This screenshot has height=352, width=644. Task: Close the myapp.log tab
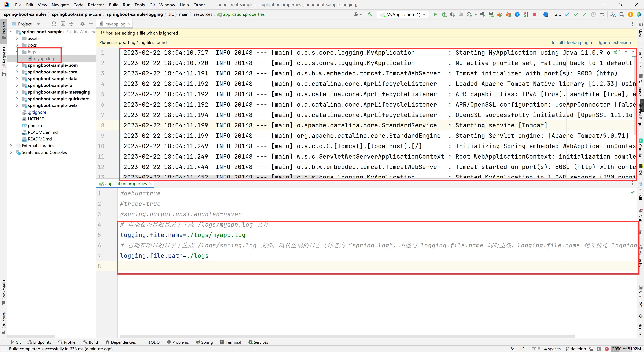(x=129, y=24)
